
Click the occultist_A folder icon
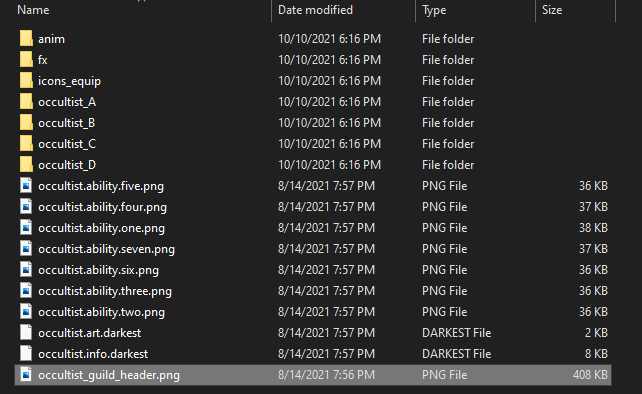[26, 102]
